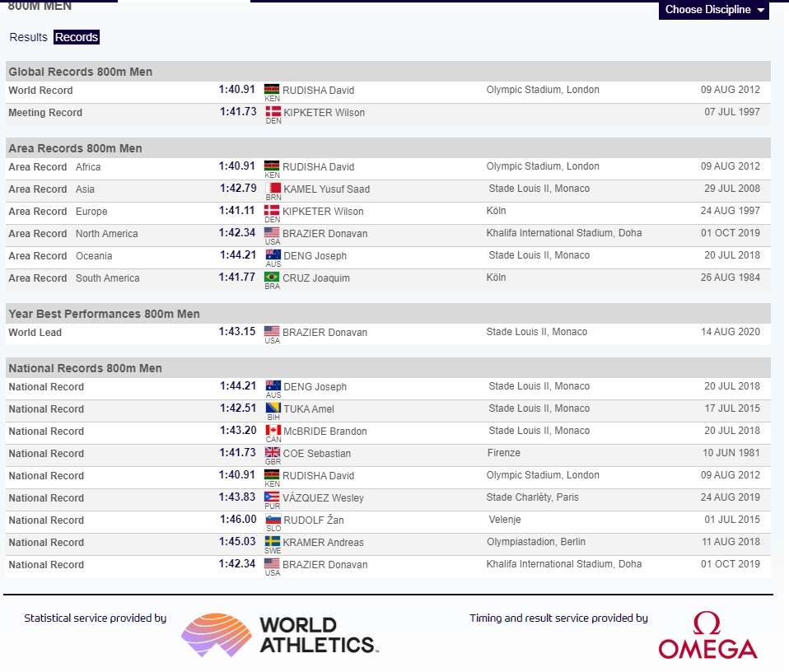Switch to the Results tab
This screenshot has height=672, width=789.
(x=29, y=37)
